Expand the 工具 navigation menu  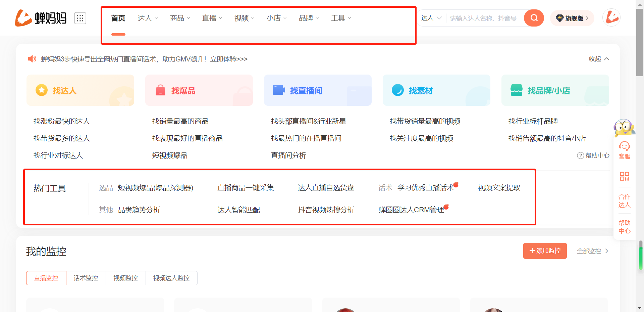341,18
